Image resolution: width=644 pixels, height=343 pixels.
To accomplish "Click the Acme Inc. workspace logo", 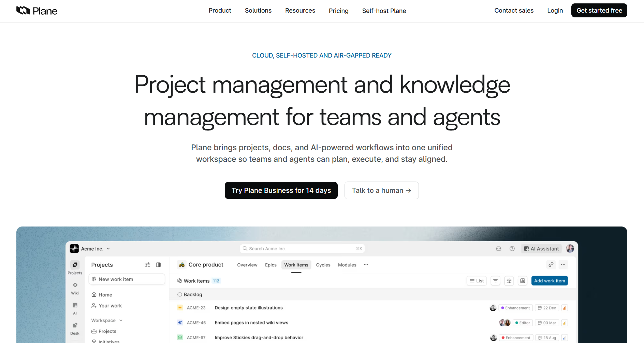I will 74,249.
